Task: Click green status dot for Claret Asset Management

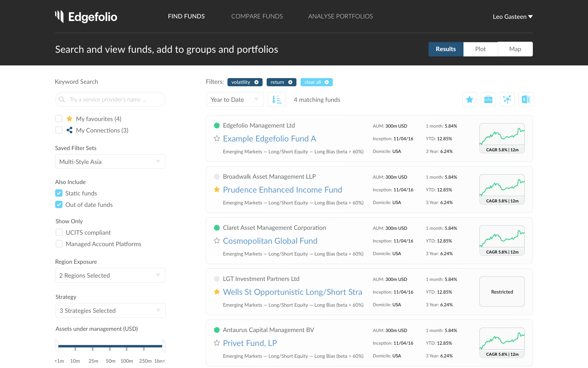Action: 217,228
